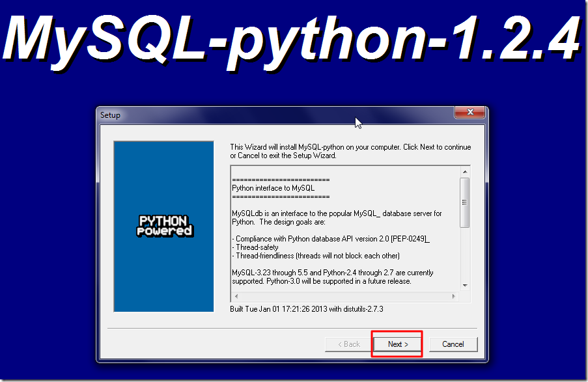
Task: Click the 'Thread-friendliness' line in readme
Action: 316,256
